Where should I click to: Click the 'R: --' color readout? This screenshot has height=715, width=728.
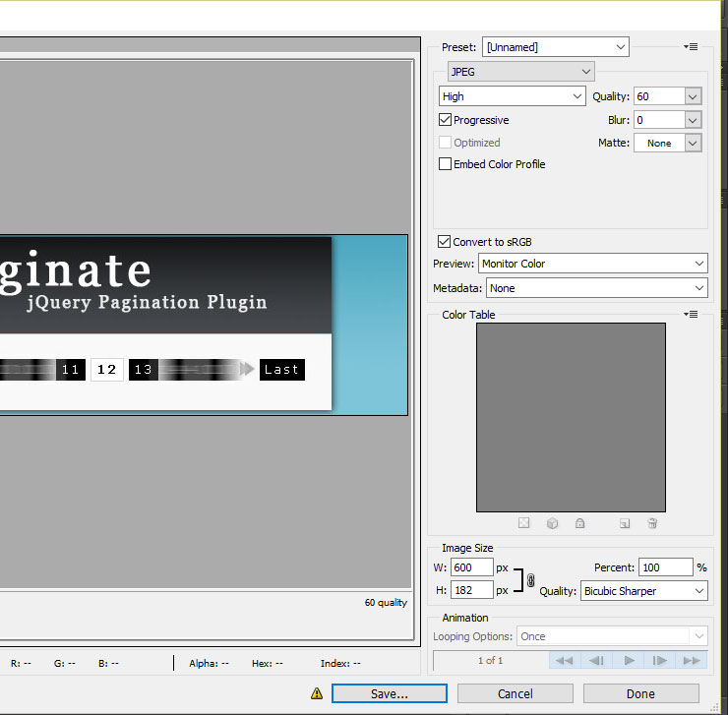[x=21, y=664]
